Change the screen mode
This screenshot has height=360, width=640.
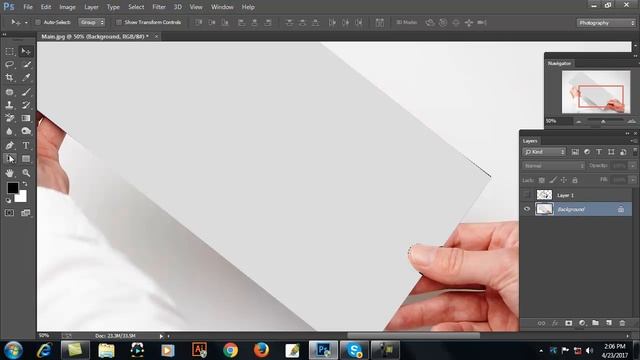tap(26, 213)
